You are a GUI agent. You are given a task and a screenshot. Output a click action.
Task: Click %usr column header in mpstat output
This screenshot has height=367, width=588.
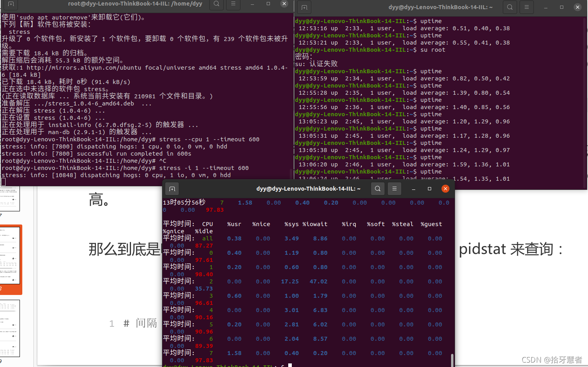point(234,224)
